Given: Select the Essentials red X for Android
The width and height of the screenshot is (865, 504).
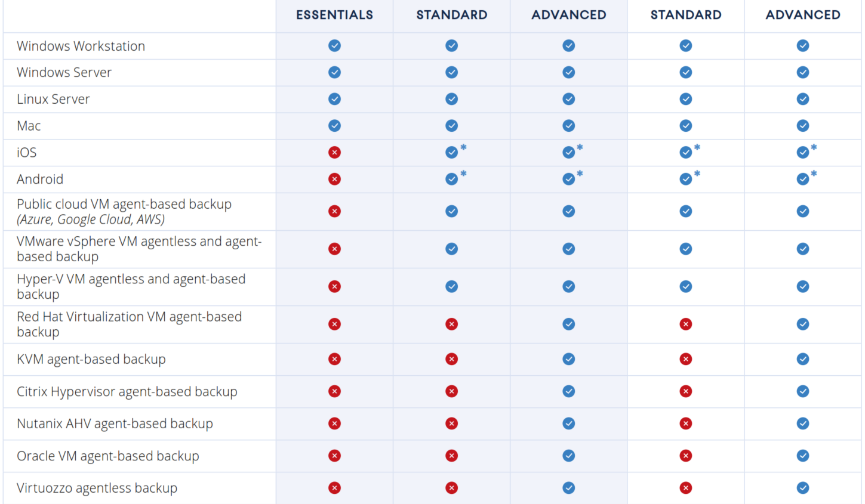Looking at the screenshot, I should pos(334,179).
